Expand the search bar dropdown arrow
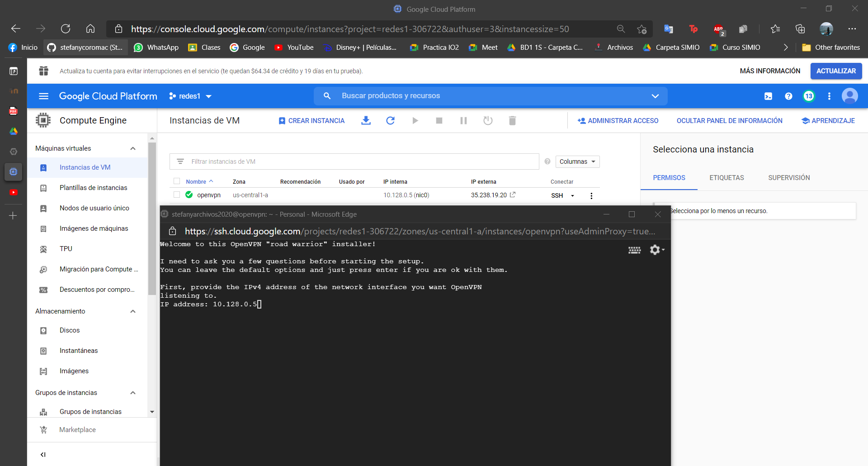868x466 pixels. [x=655, y=96]
